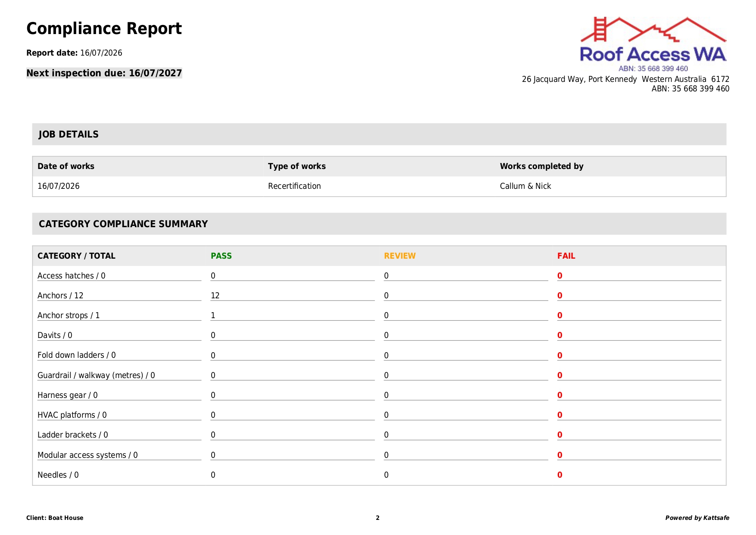The image size is (756, 535).
Task: Click the ABN: 35 668 399 460 text under address
Action: tap(690, 88)
